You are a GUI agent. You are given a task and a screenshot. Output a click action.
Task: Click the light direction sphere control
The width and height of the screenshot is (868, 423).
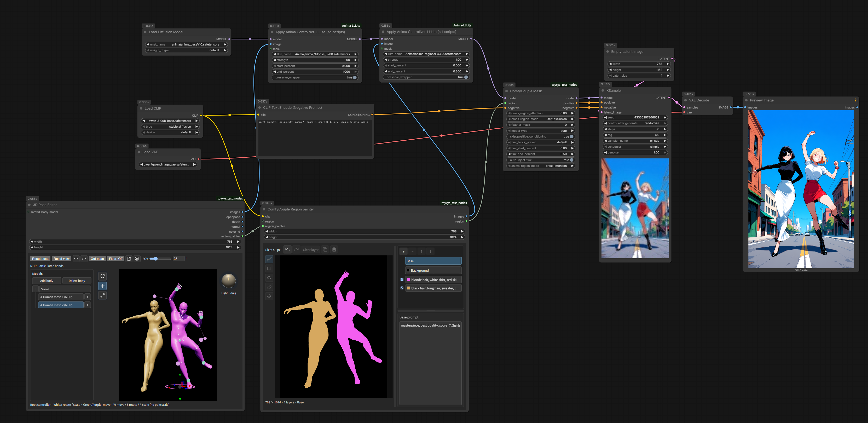228,281
